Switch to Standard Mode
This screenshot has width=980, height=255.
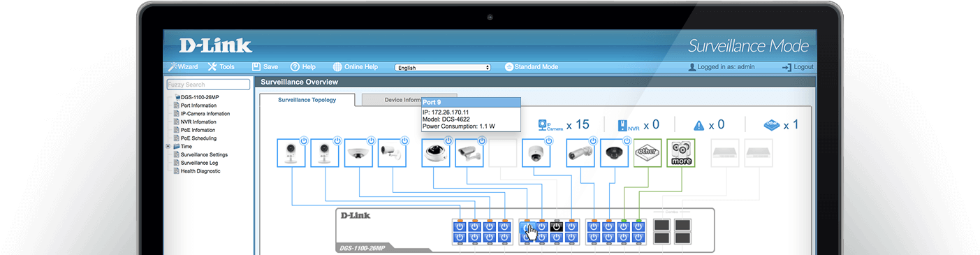coord(532,67)
